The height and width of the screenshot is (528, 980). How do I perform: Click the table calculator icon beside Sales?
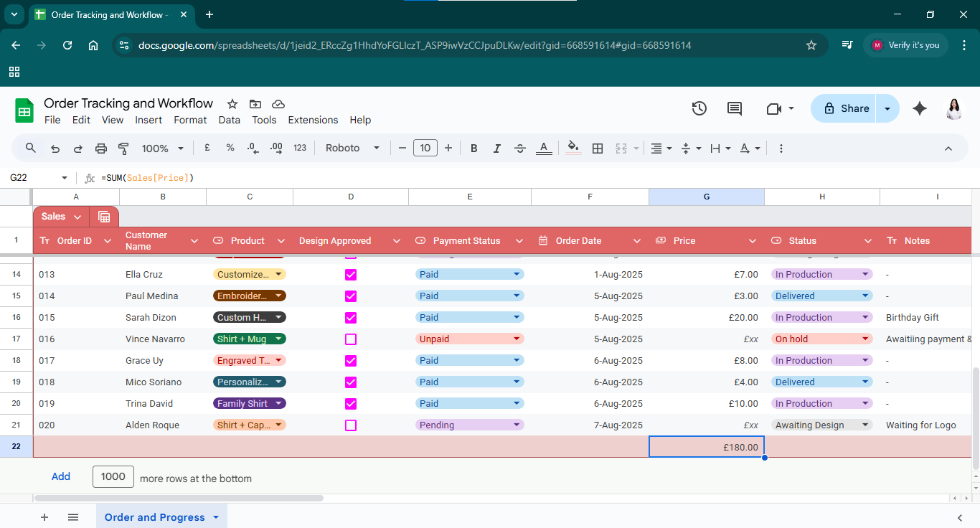pyautogui.click(x=104, y=217)
